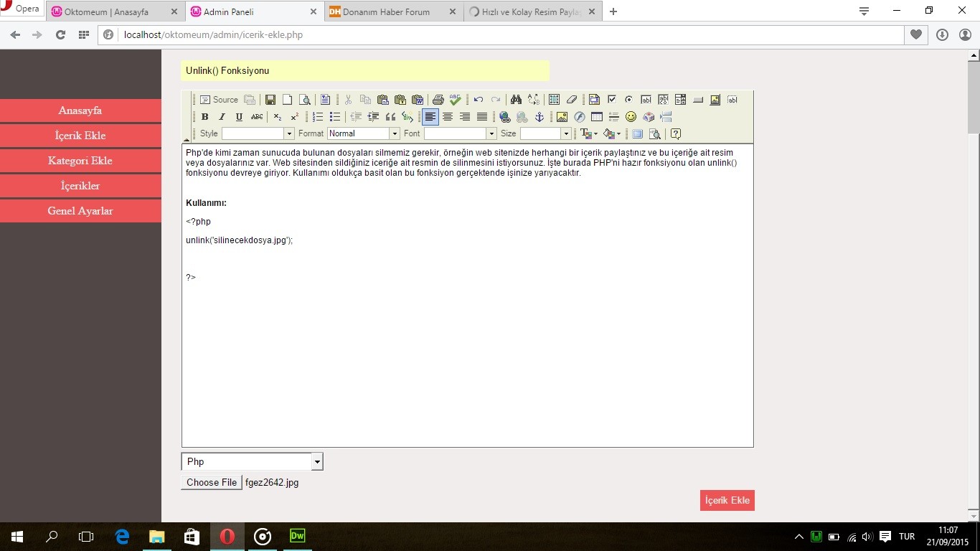Insert a Textarea form element
The width and height of the screenshot is (980, 551).
(664, 100)
